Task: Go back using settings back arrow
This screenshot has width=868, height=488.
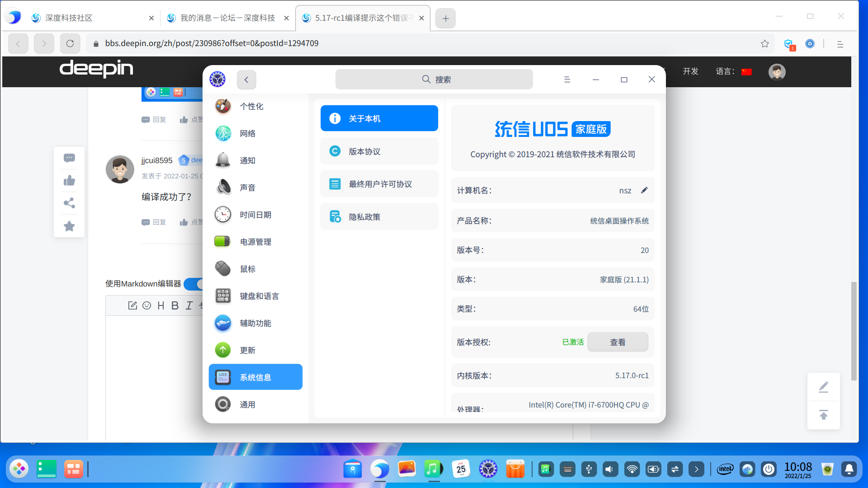Action: coord(246,80)
